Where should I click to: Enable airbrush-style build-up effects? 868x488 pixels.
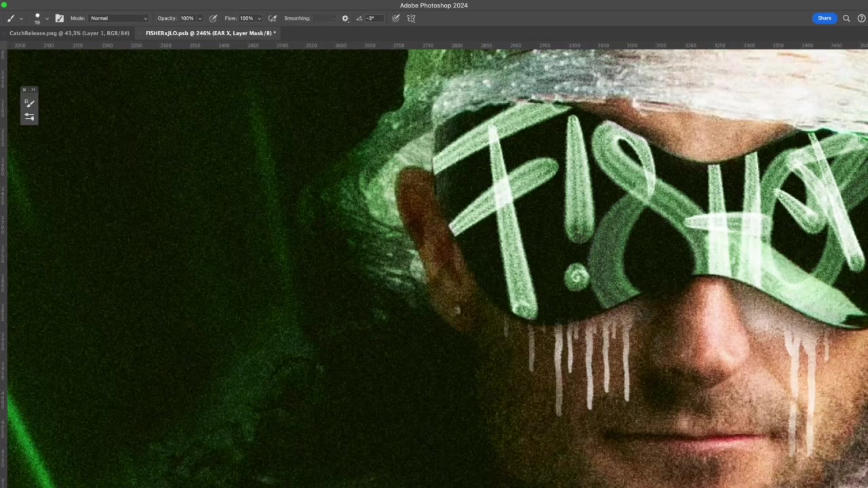273,18
